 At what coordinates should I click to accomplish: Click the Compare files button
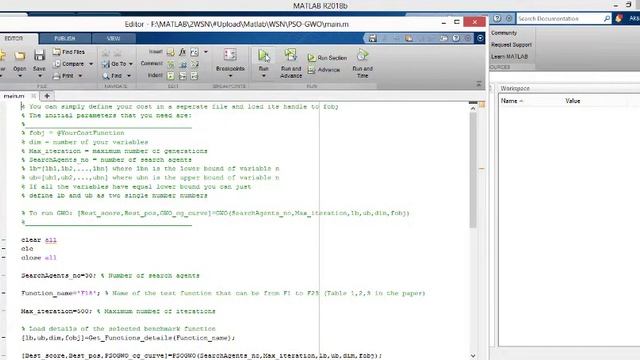[x=69, y=64]
